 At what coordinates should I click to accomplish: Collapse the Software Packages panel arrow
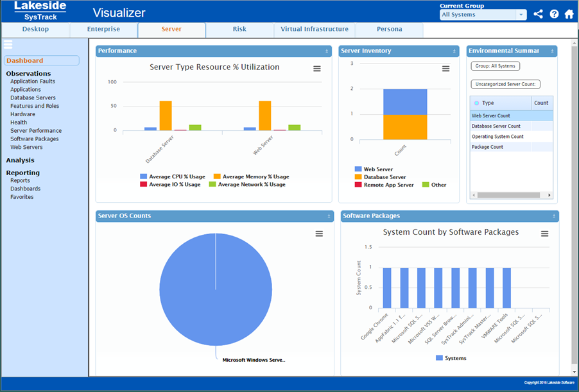554,216
